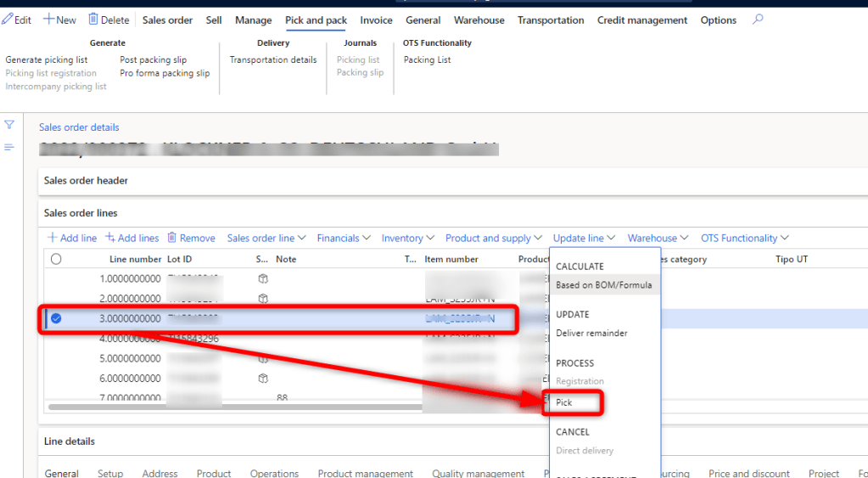Open the Financials dropdown menu

coord(344,239)
